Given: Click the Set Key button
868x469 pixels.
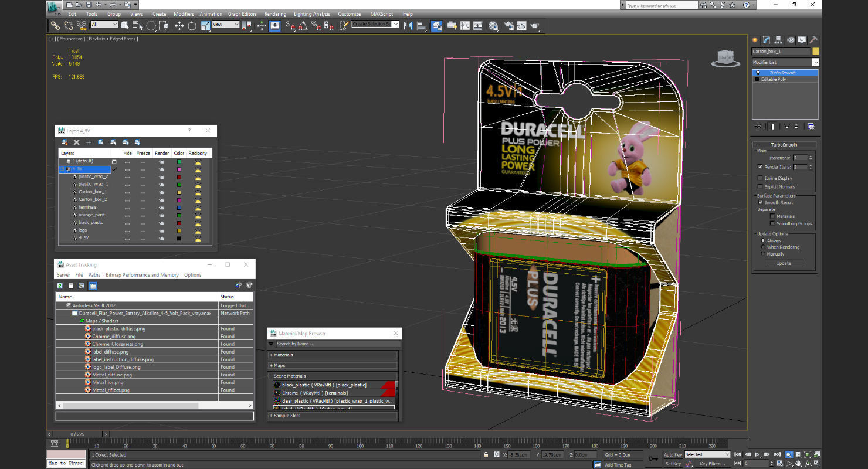Looking at the screenshot, I should point(673,464).
